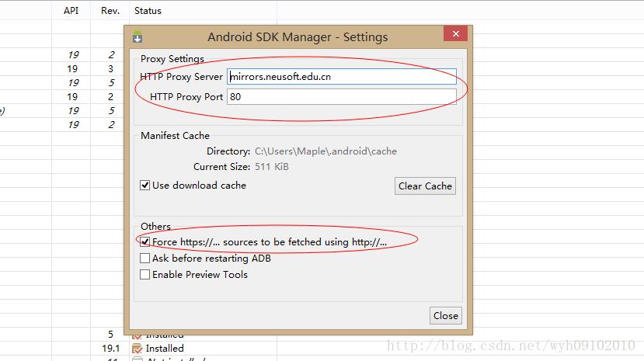This screenshot has width=644, height=361.
Task: Click the HTTP Proxy Port input field
Action: point(341,97)
